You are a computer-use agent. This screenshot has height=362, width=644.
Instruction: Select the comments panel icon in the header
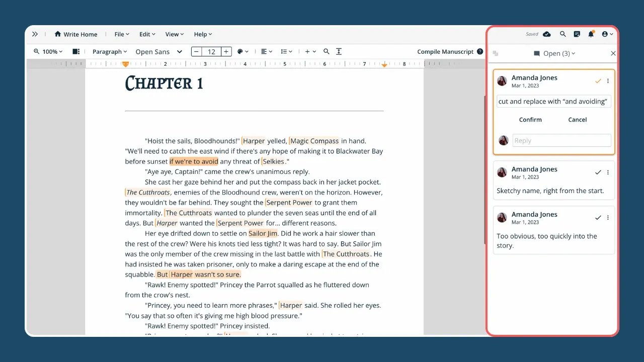point(577,34)
